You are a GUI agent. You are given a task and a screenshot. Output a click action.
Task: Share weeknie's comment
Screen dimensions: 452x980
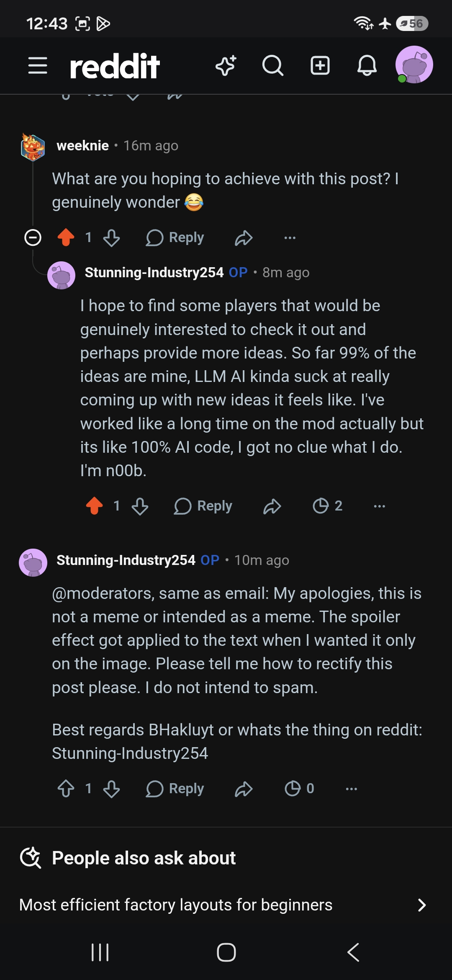pos(244,238)
